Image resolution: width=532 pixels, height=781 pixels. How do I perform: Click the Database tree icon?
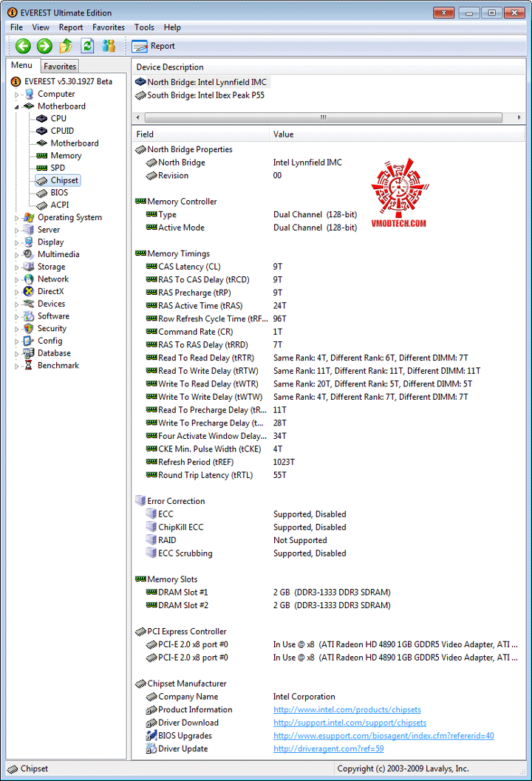point(29,353)
